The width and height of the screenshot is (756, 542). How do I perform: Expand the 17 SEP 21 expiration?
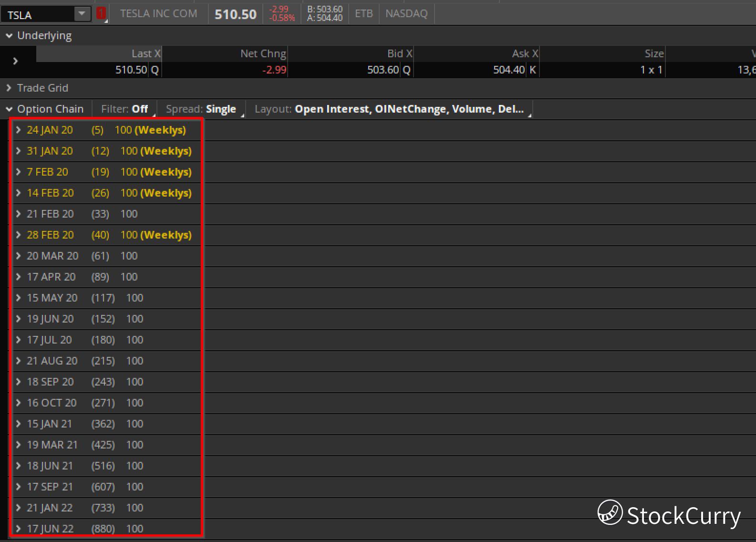tap(18, 487)
